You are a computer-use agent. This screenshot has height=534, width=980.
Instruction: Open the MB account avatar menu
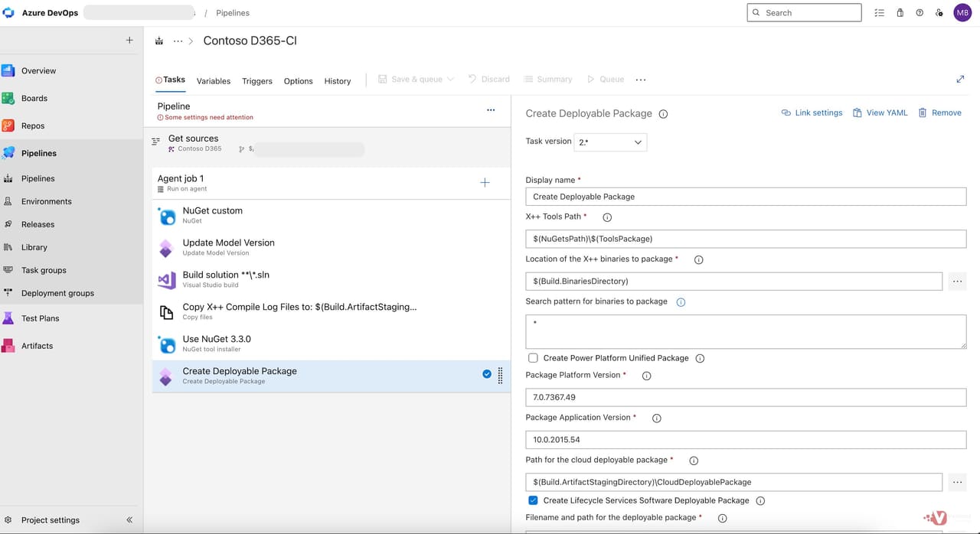pyautogui.click(x=962, y=13)
